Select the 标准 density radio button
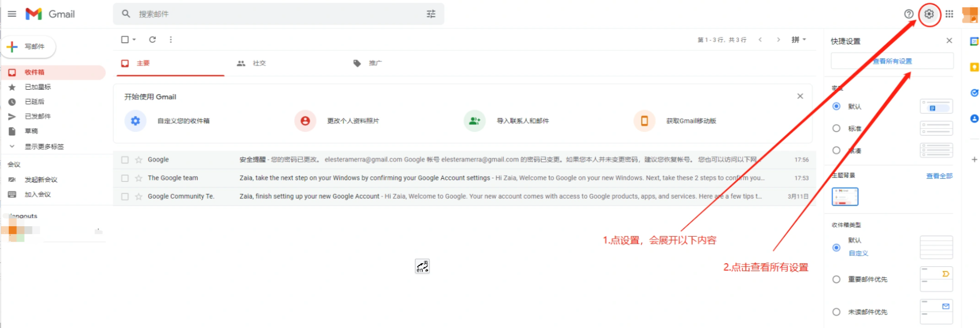 (836, 128)
